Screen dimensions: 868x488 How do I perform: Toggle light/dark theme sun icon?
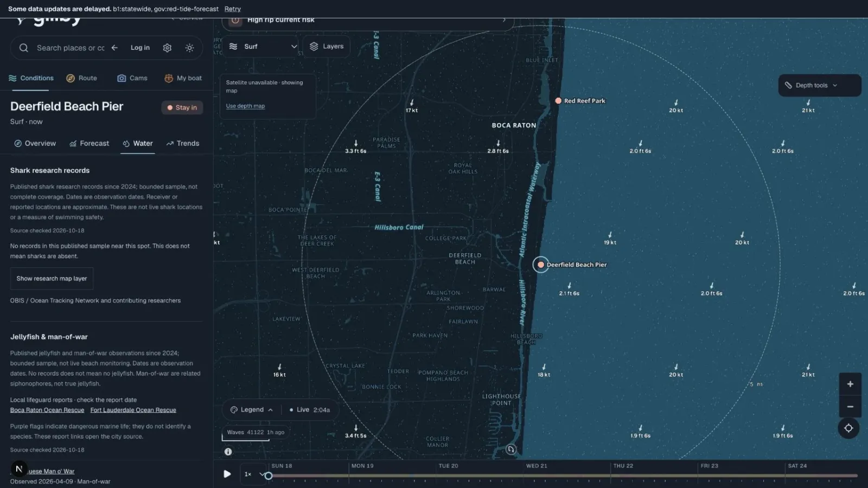click(189, 48)
